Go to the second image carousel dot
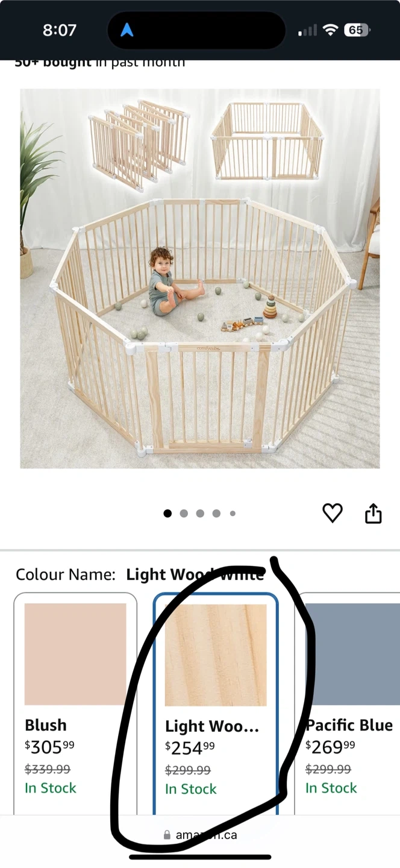Image resolution: width=400 pixels, height=868 pixels. 184,514
